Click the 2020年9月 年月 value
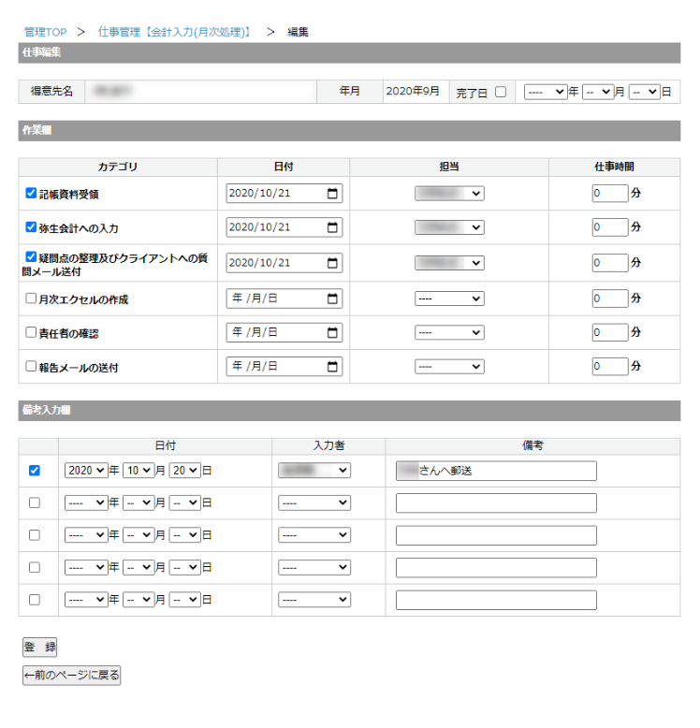700x728 pixels. (413, 91)
